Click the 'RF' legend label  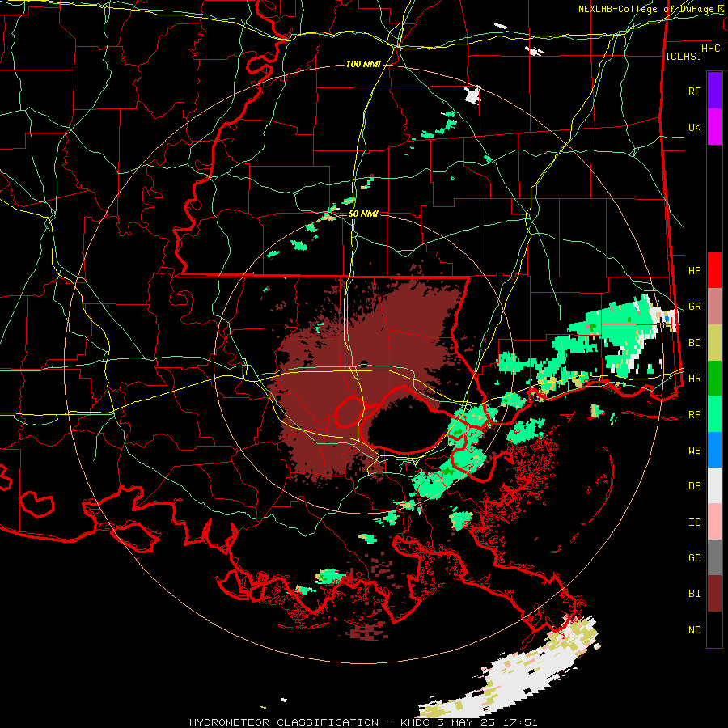point(694,91)
